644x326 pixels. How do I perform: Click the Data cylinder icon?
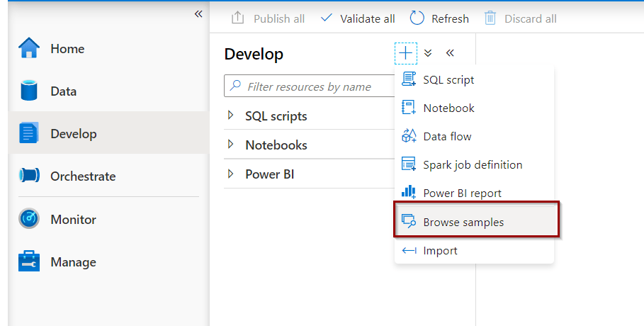tap(29, 91)
